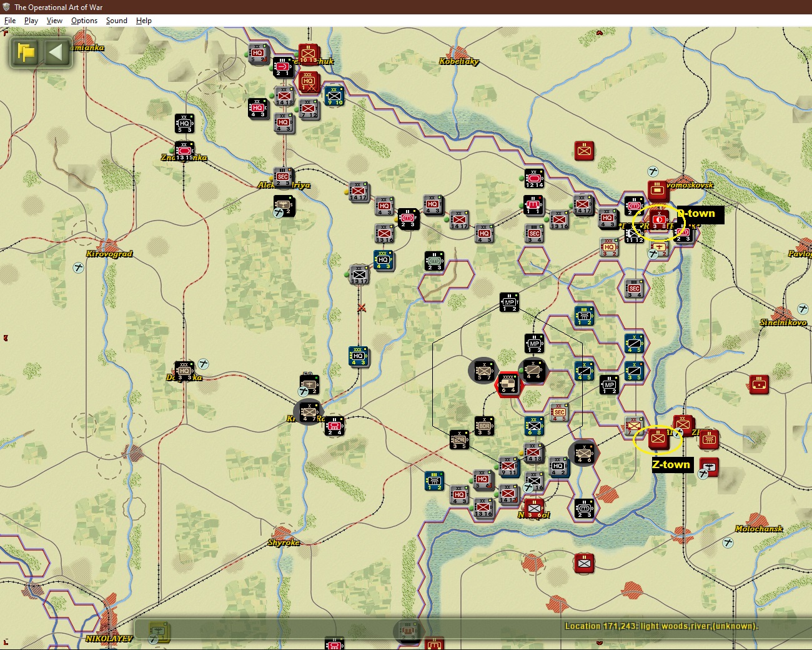Select the SEC regiment 2-3 at Aleksandriya
812x650 pixels.
click(283, 177)
